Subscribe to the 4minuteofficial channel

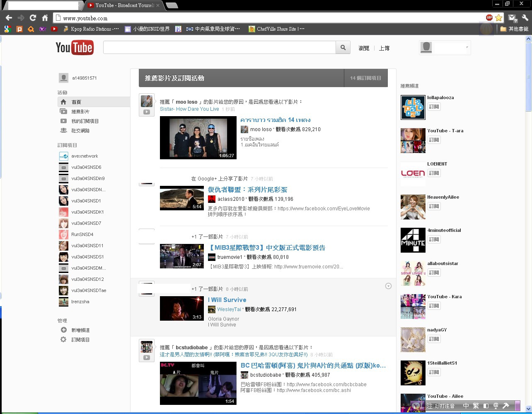coord(434,239)
